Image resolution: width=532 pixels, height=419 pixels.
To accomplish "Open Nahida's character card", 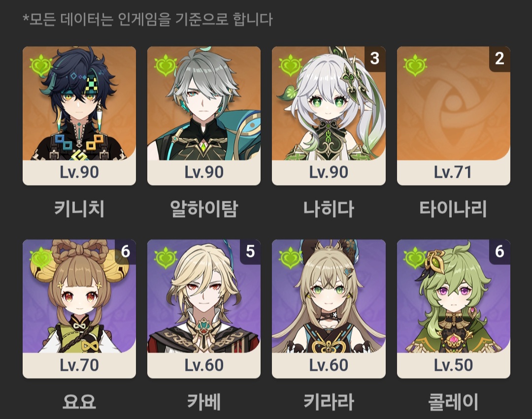I will 329,116.
